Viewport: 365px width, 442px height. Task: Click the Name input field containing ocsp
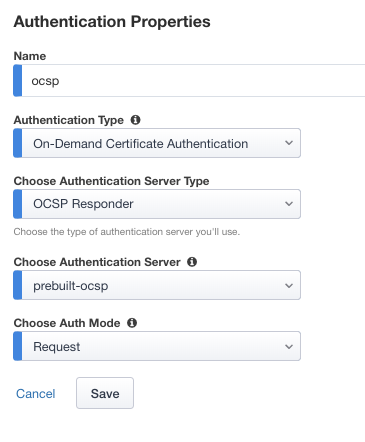tap(189, 81)
